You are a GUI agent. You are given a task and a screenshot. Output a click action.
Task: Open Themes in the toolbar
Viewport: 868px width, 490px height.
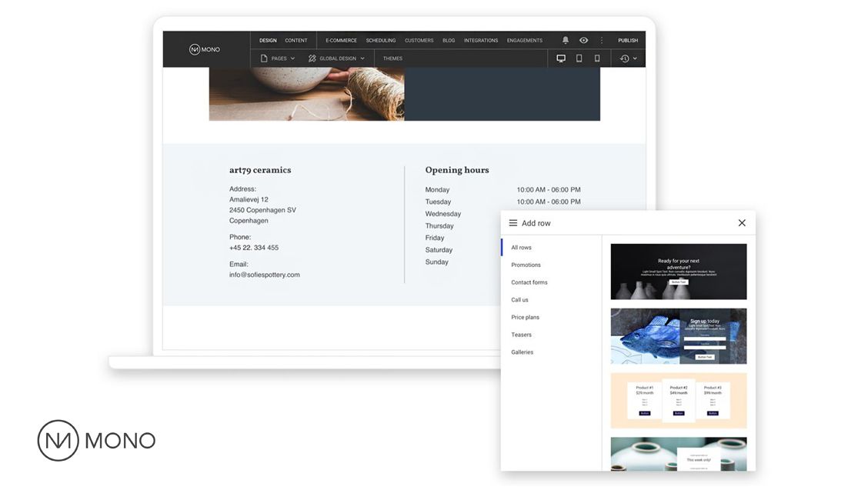392,58
